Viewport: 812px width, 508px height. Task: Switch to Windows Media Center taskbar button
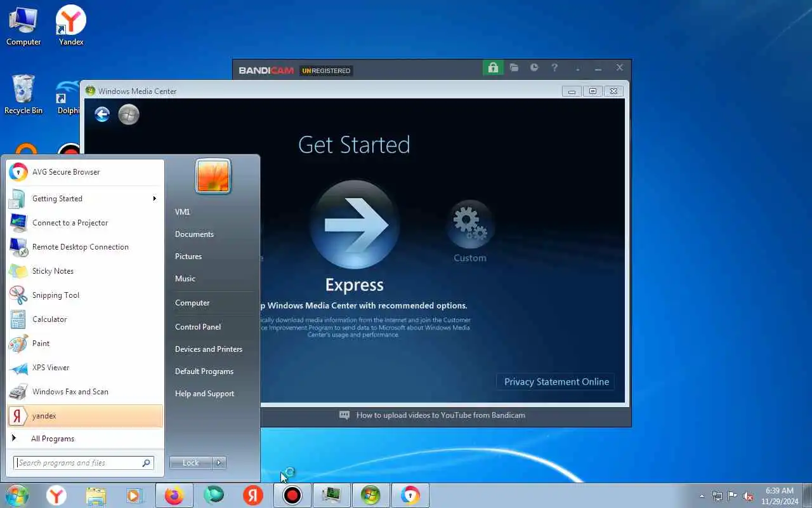[370, 495]
